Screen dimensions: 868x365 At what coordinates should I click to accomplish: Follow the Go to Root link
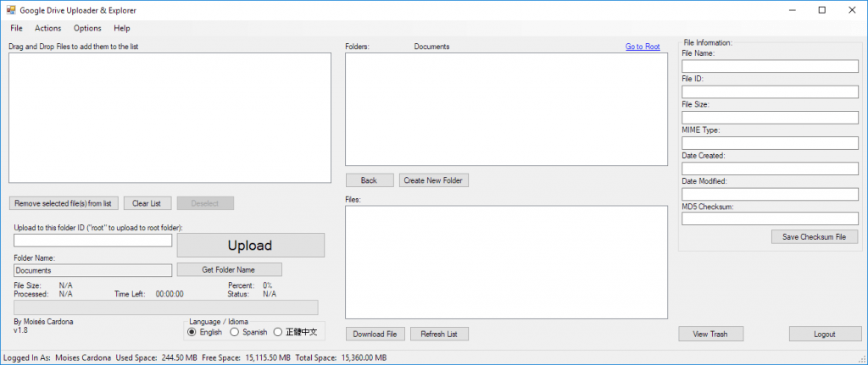[643, 47]
